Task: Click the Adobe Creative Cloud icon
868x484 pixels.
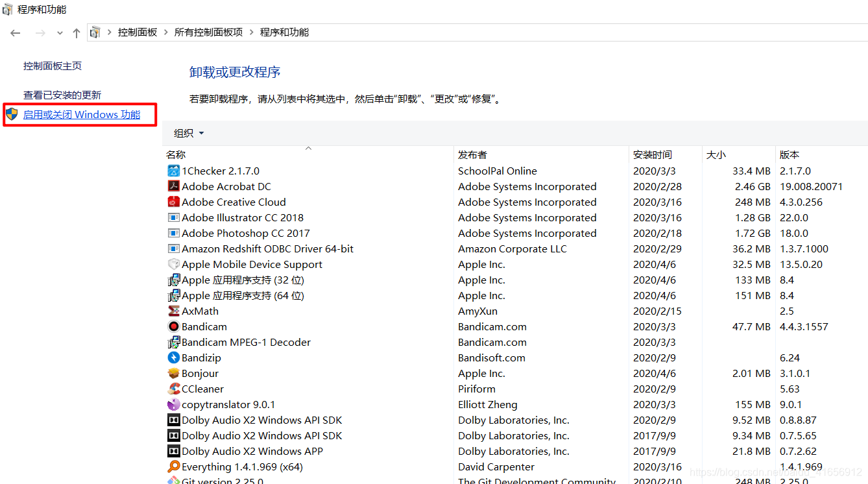Action: coord(173,202)
